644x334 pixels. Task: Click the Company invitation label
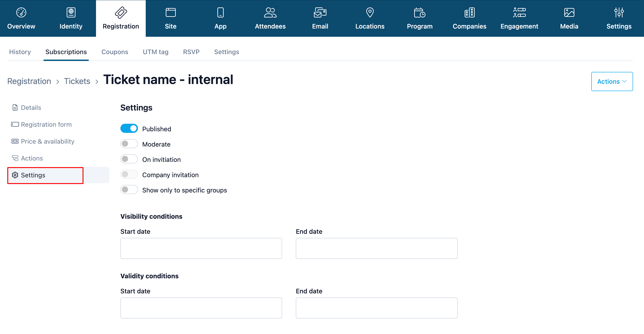pos(170,175)
